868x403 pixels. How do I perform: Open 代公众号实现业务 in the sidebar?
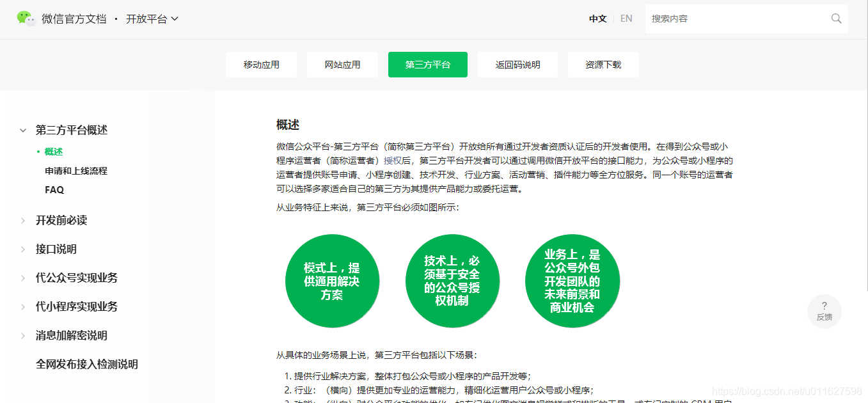pyautogui.click(x=77, y=278)
